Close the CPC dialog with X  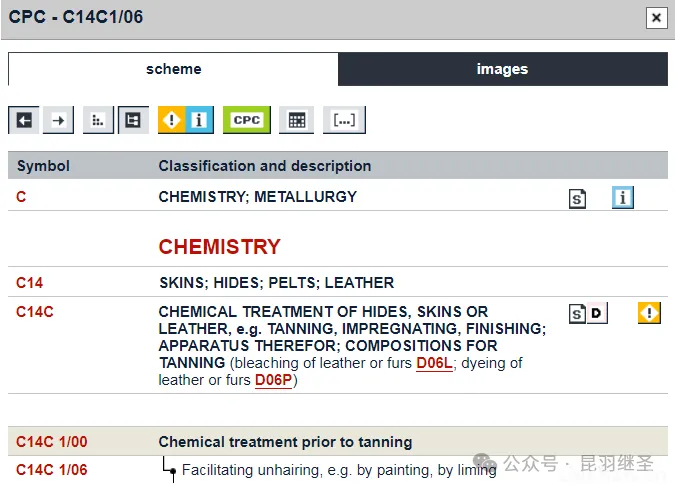point(656,17)
